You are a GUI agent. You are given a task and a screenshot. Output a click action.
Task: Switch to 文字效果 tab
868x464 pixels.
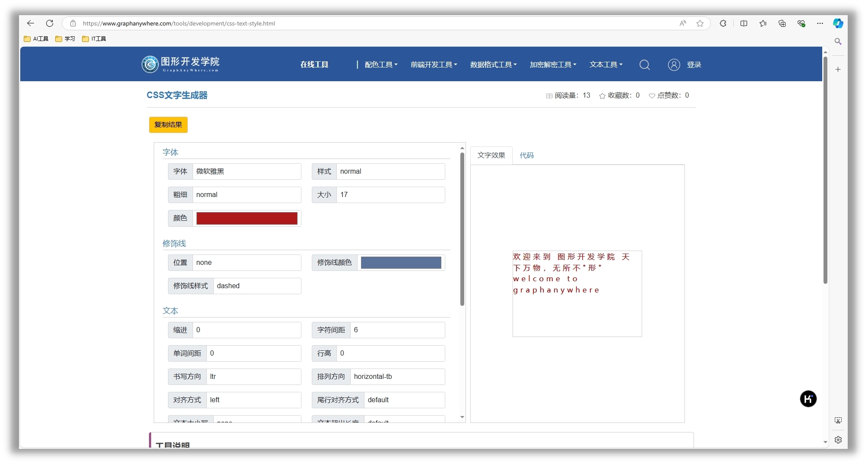(491, 156)
